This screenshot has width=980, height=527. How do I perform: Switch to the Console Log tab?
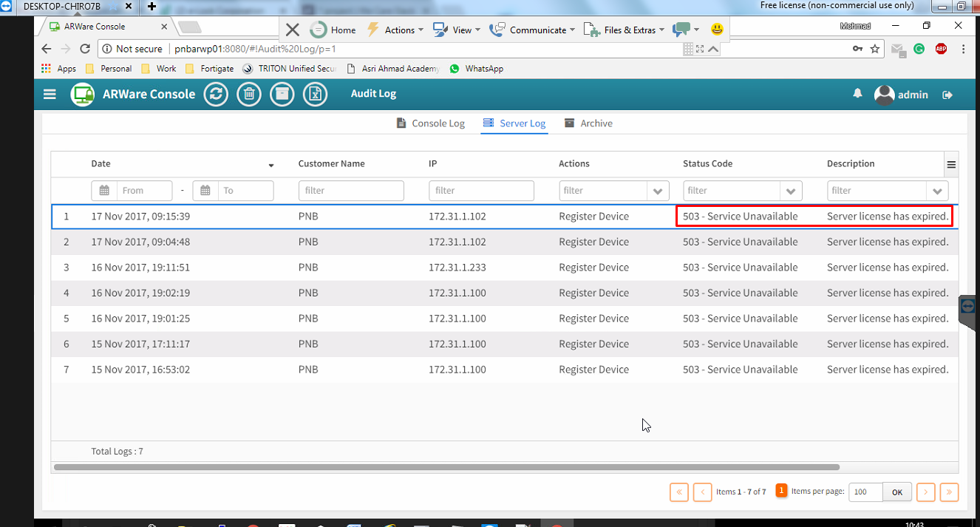pos(431,123)
